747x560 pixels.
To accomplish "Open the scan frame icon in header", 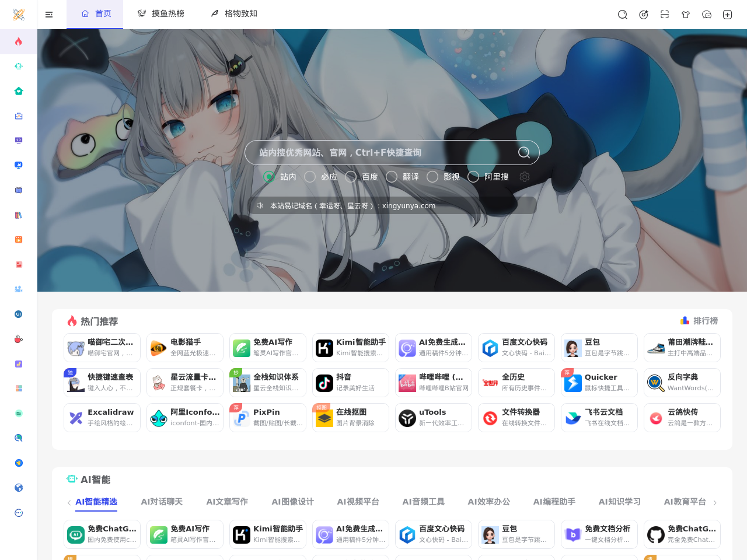I will 665,15.
